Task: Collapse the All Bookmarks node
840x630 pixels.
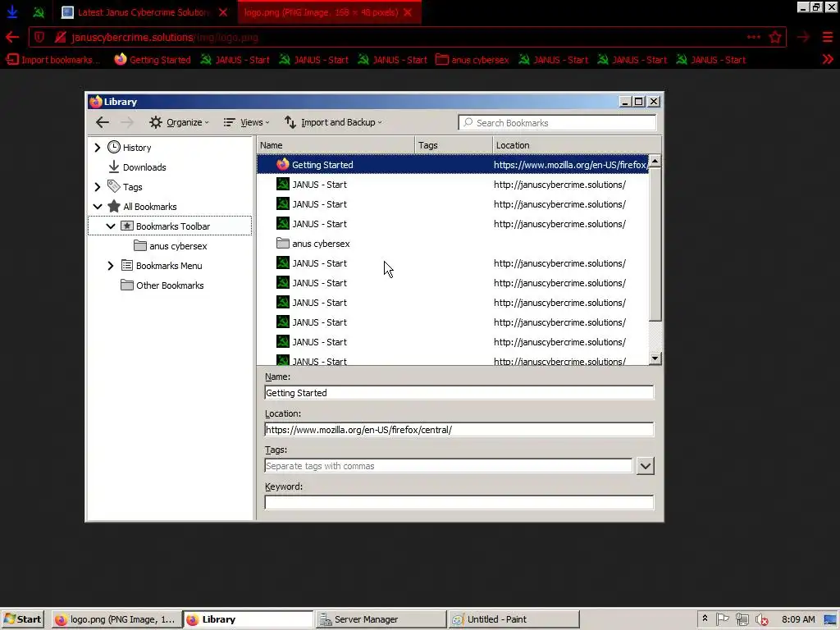Action: pyautogui.click(x=98, y=206)
